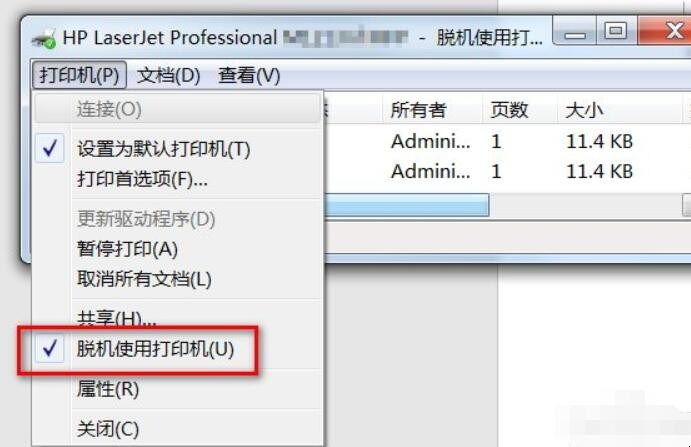Open the 文档(D) menu

coord(168,75)
